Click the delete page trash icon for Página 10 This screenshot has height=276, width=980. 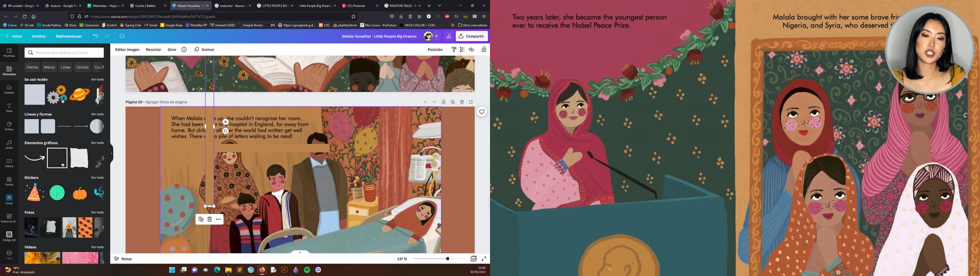point(462,102)
